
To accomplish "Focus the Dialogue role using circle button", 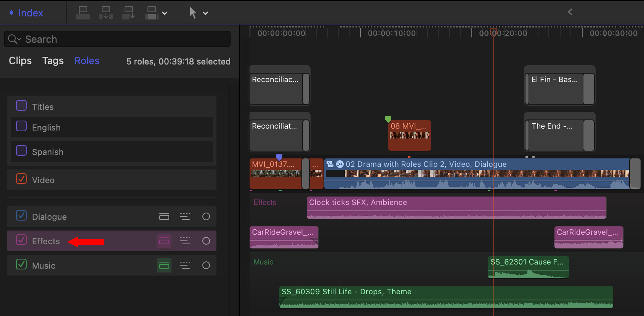I will (x=206, y=217).
